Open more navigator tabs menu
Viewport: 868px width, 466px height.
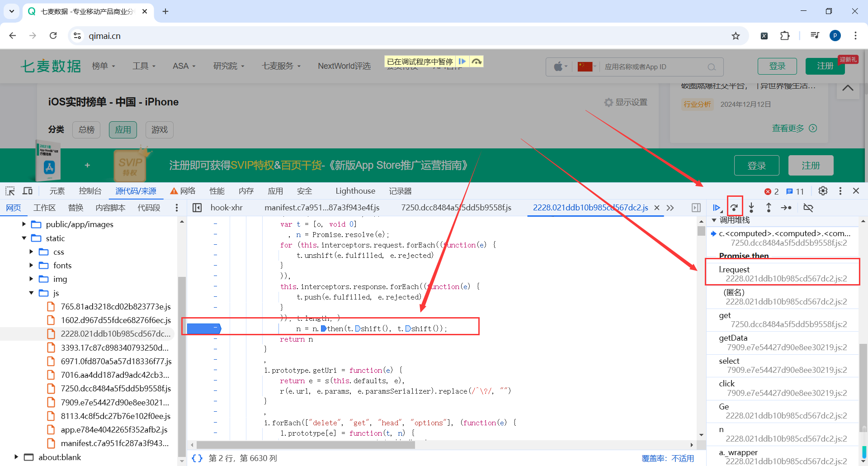[x=177, y=208]
